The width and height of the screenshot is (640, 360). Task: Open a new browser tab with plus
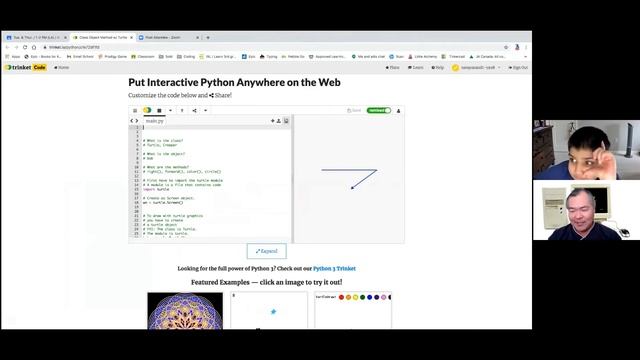208,37
